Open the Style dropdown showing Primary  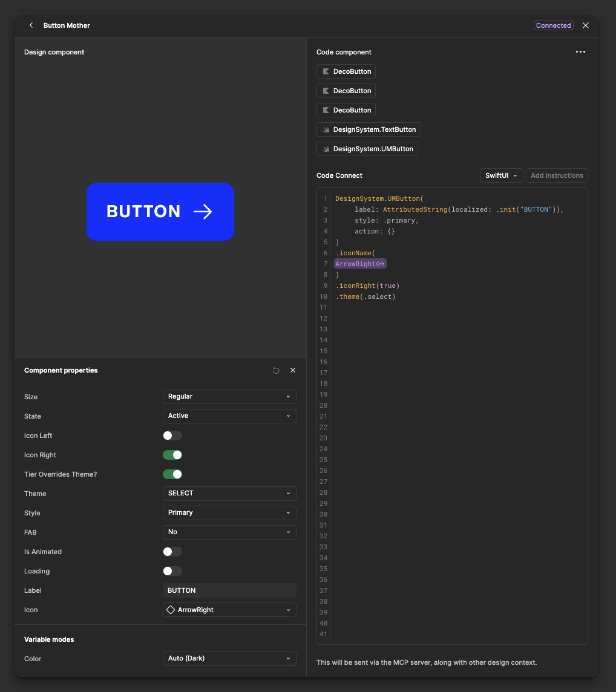tap(229, 513)
